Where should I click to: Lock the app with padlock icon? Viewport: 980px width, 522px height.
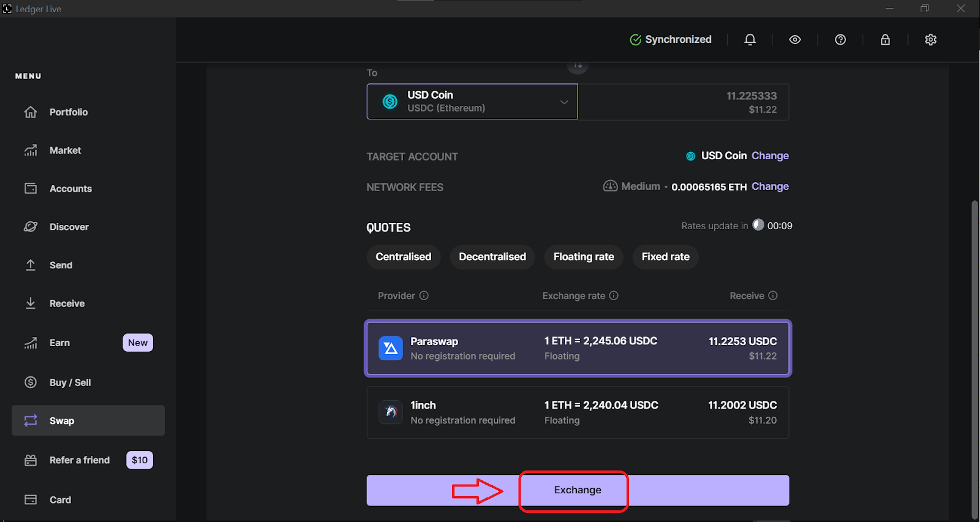pyautogui.click(x=885, y=39)
